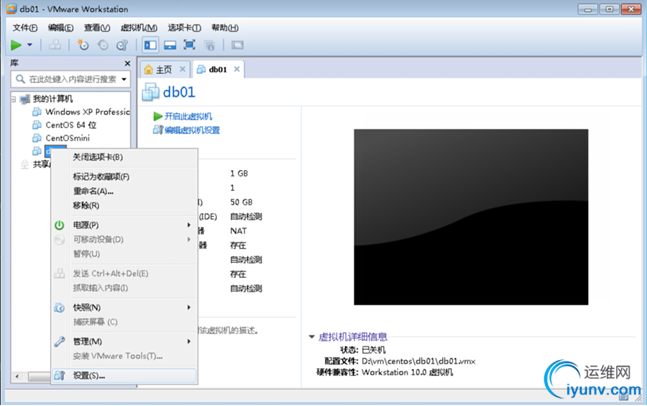Take a snapshot with the toolbar icon
The height and width of the screenshot is (406, 647).
tap(83, 45)
